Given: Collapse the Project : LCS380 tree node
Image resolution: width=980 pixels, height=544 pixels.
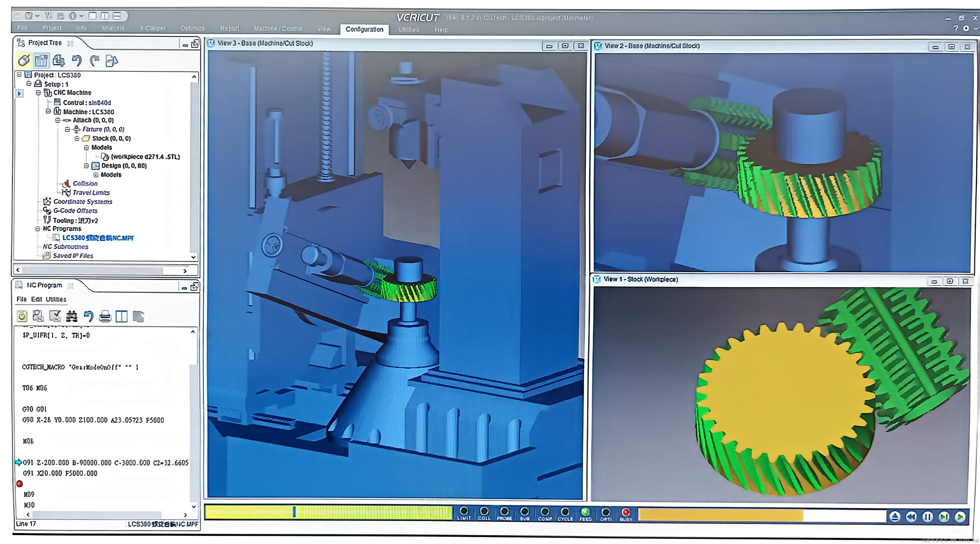Looking at the screenshot, I should 19,75.
